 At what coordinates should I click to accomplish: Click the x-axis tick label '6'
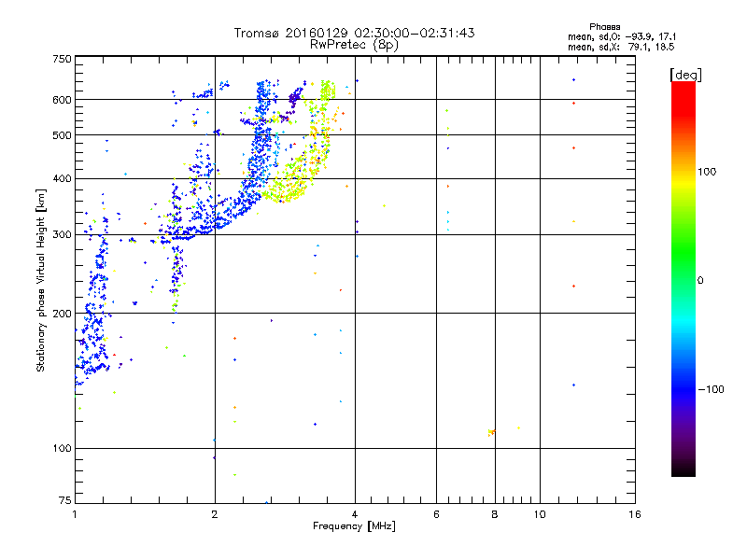click(x=436, y=514)
